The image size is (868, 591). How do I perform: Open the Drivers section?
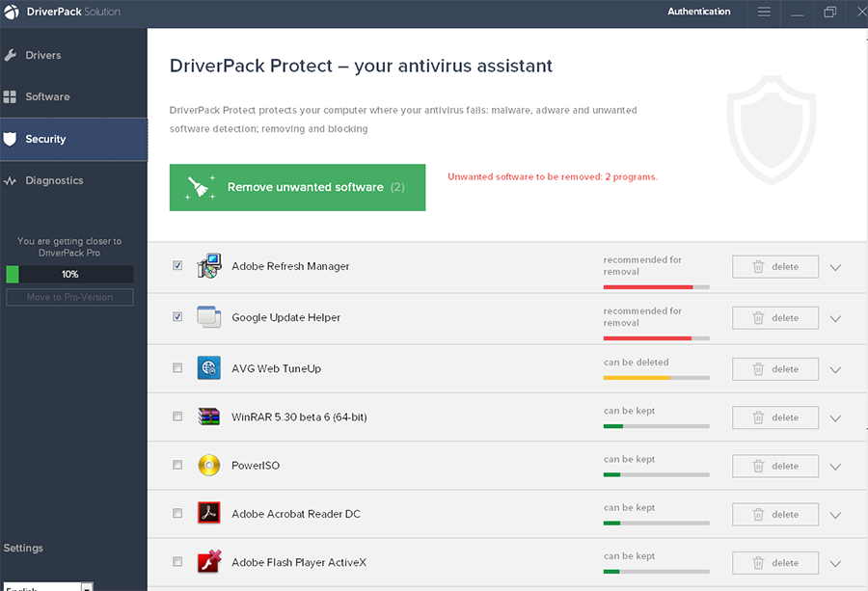[x=73, y=55]
